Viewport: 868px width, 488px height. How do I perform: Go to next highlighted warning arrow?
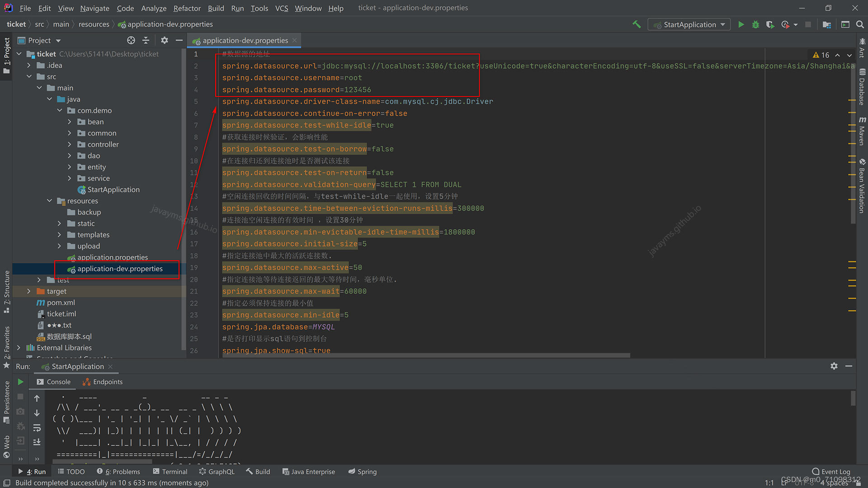tap(849, 55)
